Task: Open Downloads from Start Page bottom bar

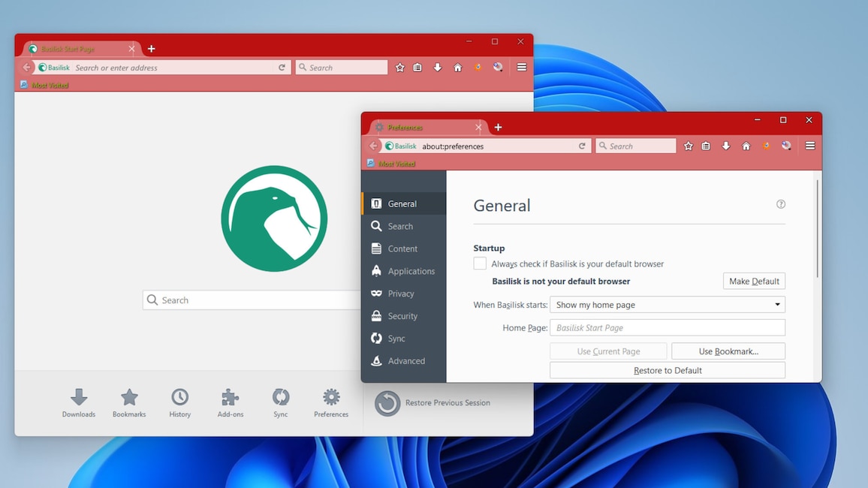Action: (79, 402)
